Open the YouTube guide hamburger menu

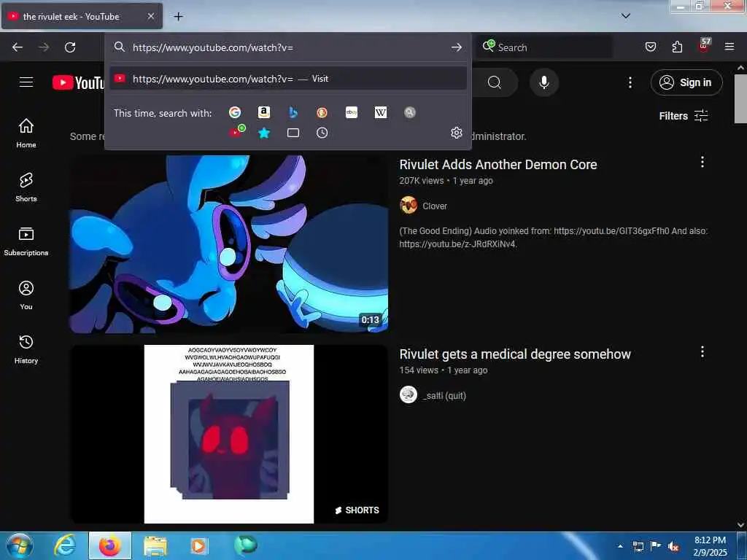(x=26, y=82)
